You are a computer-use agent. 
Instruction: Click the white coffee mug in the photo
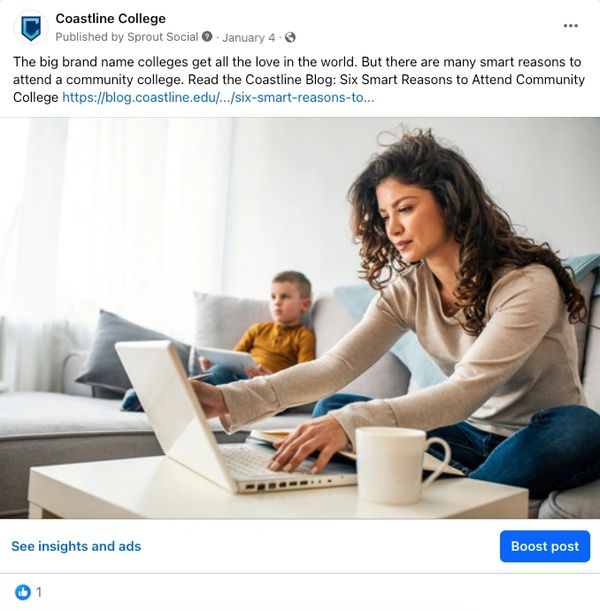tap(401, 465)
